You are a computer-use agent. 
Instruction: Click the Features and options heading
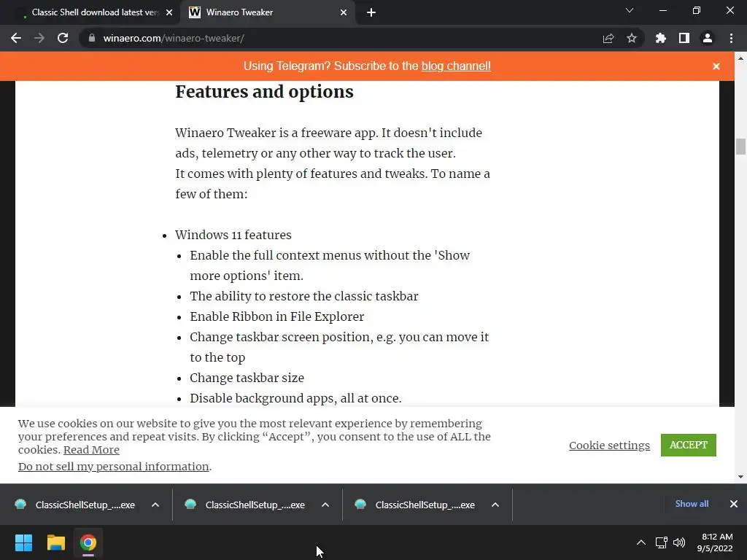264,92
